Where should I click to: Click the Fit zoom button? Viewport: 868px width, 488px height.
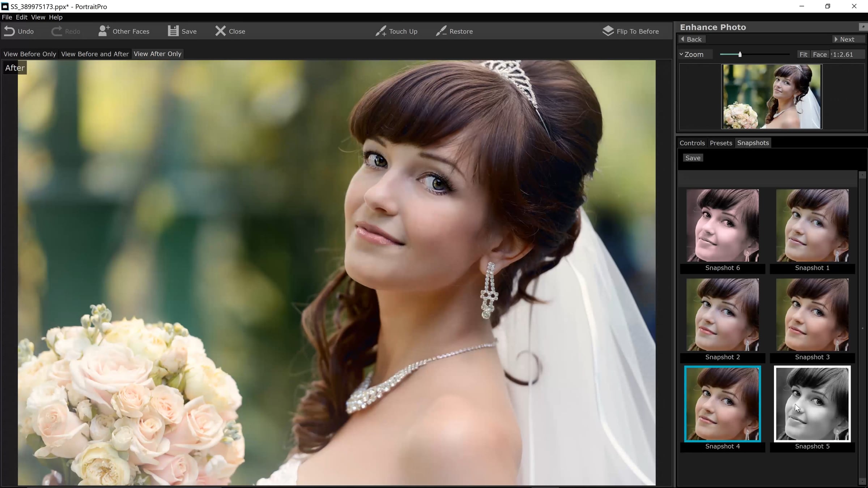[803, 54]
